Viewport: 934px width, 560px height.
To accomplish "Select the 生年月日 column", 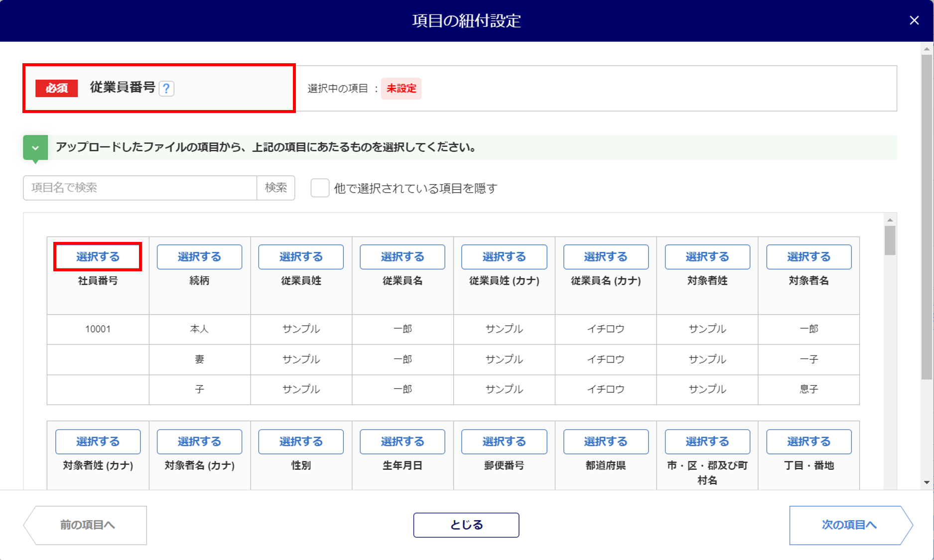I will point(402,442).
